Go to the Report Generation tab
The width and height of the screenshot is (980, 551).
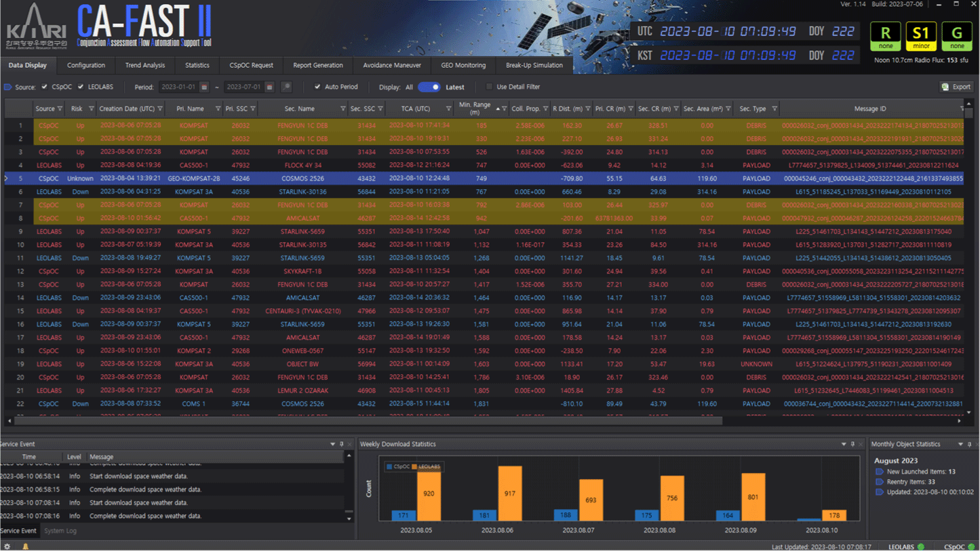pos(318,65)
